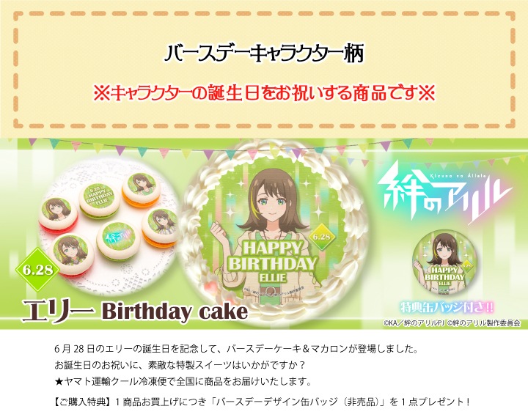Click the HAPPY BIRTHDAY text on the cake
Image resolution: width=528 pixels, height=420 pixels.
(x=273, y=256)
